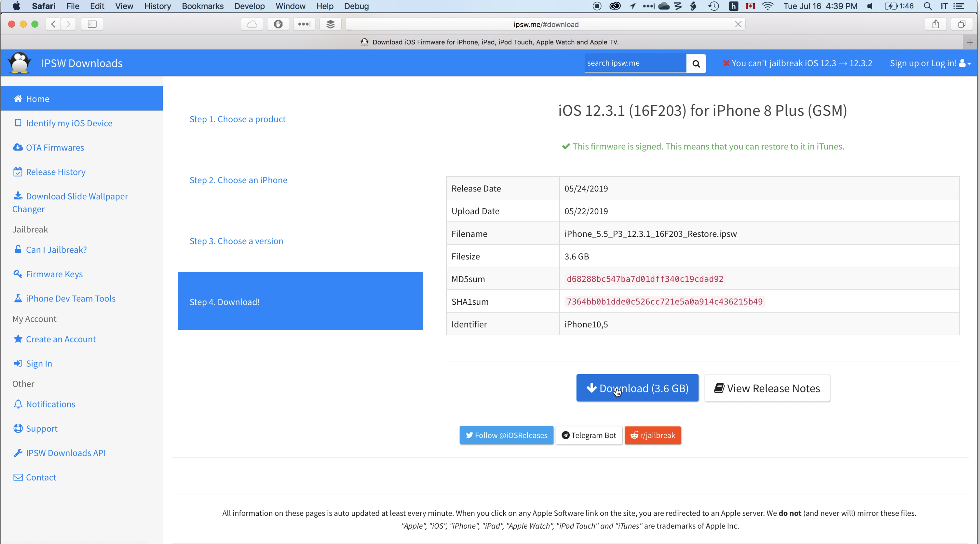Click the search magnifier button on ipsw.me
The height and width of the screenshot is (544, 980).
pos(696,63)
